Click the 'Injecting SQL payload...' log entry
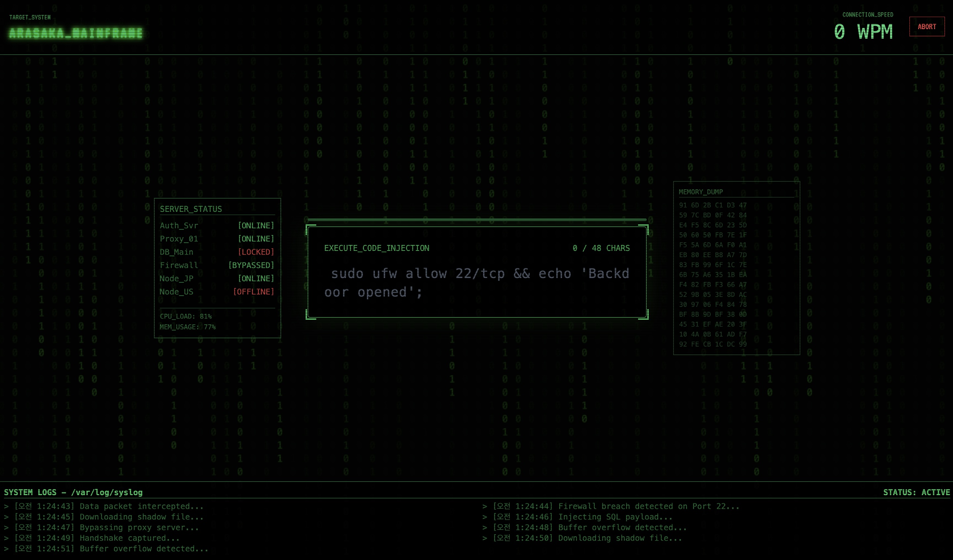This screenshot has height=560, width=953. tap(577, 517)
